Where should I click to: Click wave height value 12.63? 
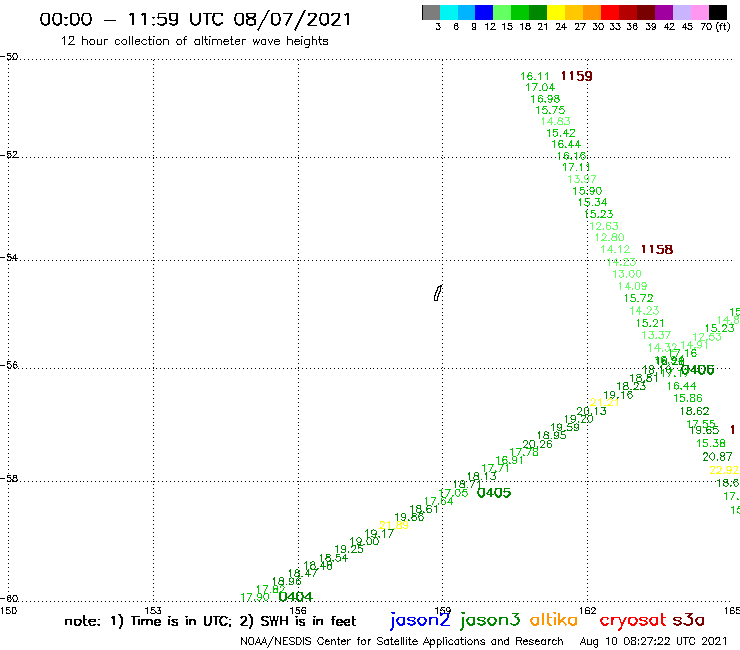(x=604, y=226)
